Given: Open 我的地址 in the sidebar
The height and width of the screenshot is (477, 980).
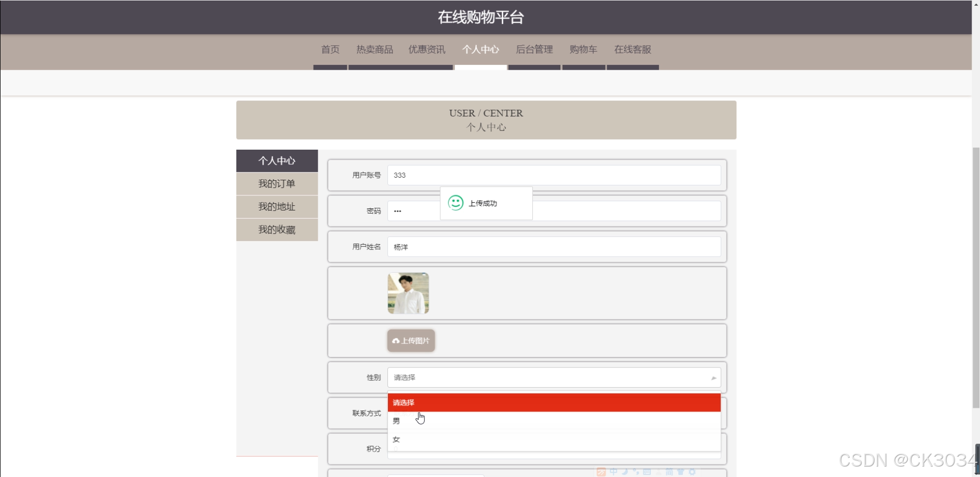Looking at the screenshot, I should pos(277,207).
